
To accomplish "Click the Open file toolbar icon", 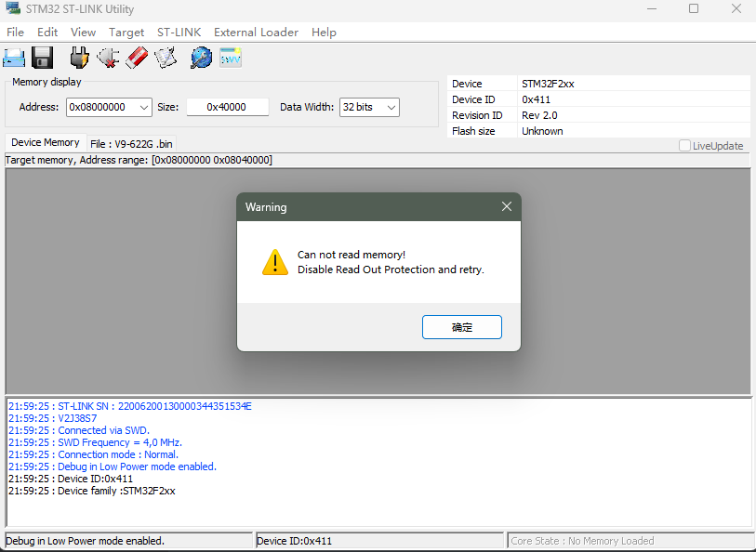I will coord(14,58).
